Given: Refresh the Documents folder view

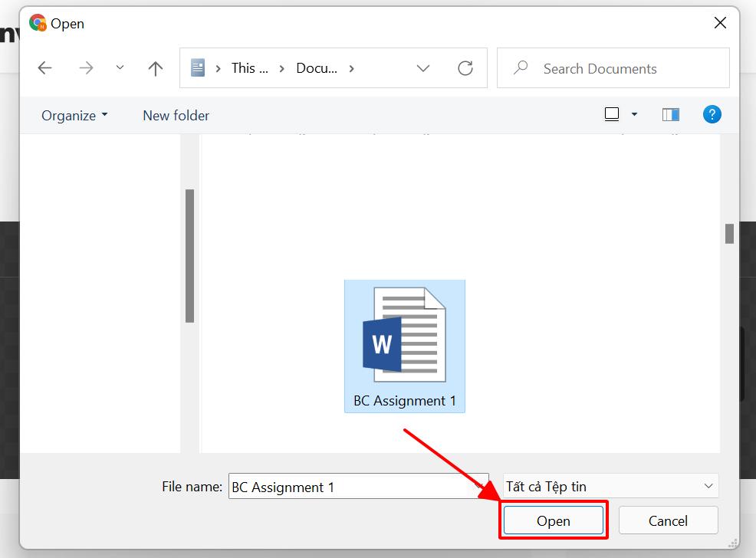Looking at the screenshot, I should [465, 67].
